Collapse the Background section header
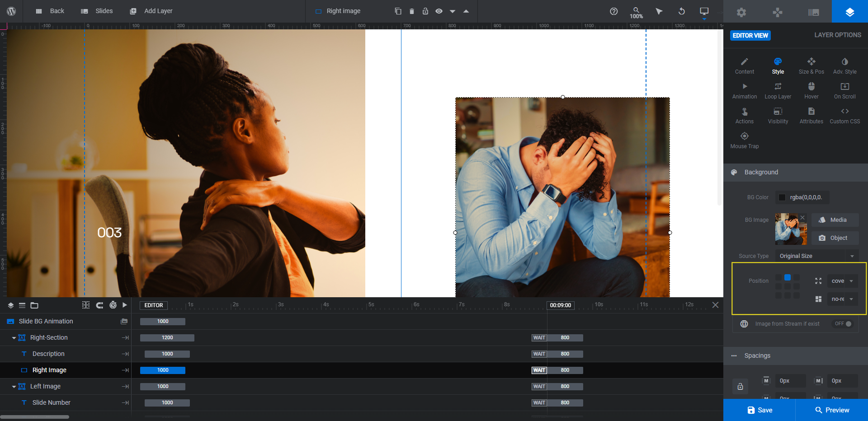The image size is (868, 421). pyautogui.click(x=796, y=172)
